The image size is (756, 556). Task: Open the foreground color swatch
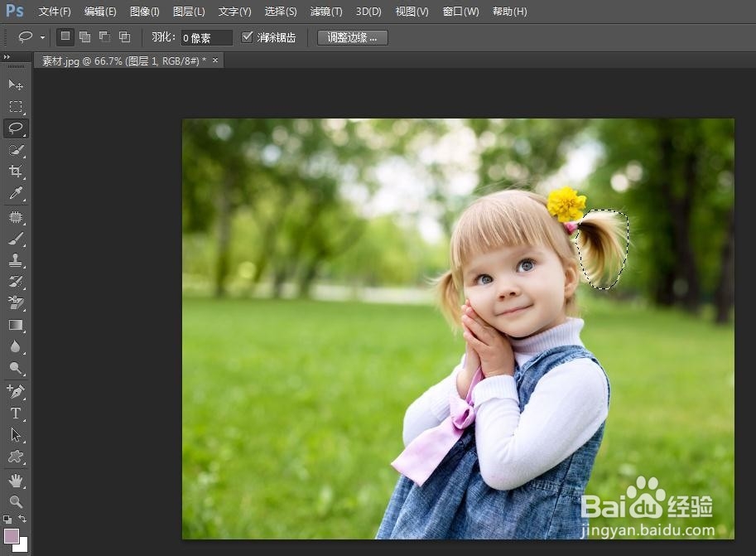click(11, 536)
